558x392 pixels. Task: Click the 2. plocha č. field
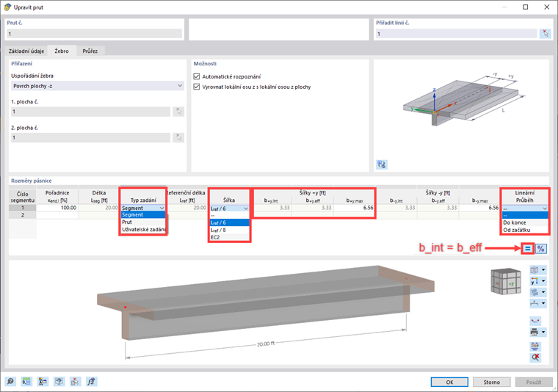click(90, 138)
